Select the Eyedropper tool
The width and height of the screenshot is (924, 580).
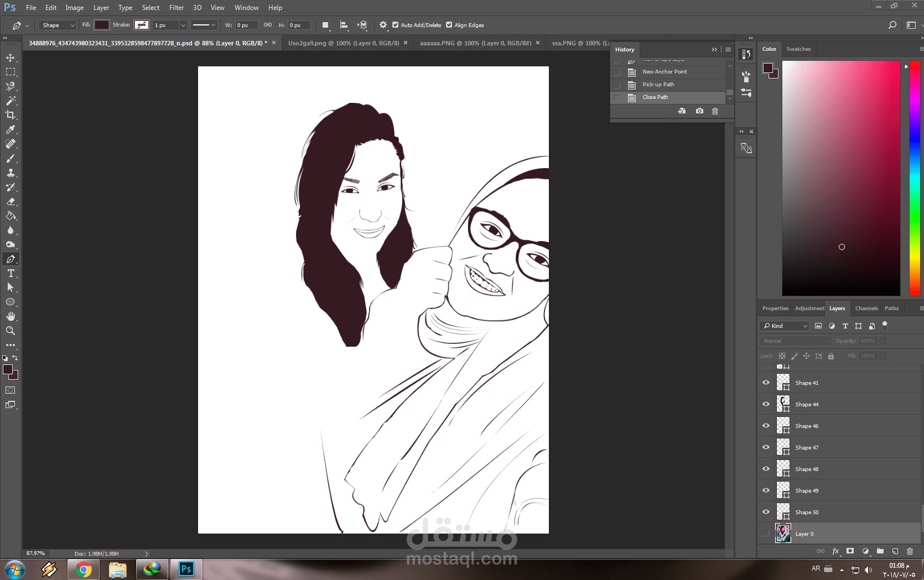11,129
